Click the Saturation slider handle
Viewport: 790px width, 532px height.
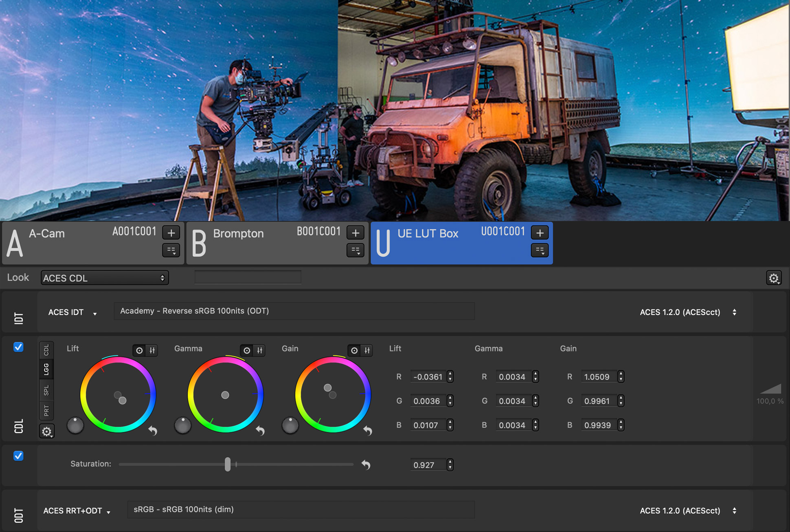click(228, 464)
